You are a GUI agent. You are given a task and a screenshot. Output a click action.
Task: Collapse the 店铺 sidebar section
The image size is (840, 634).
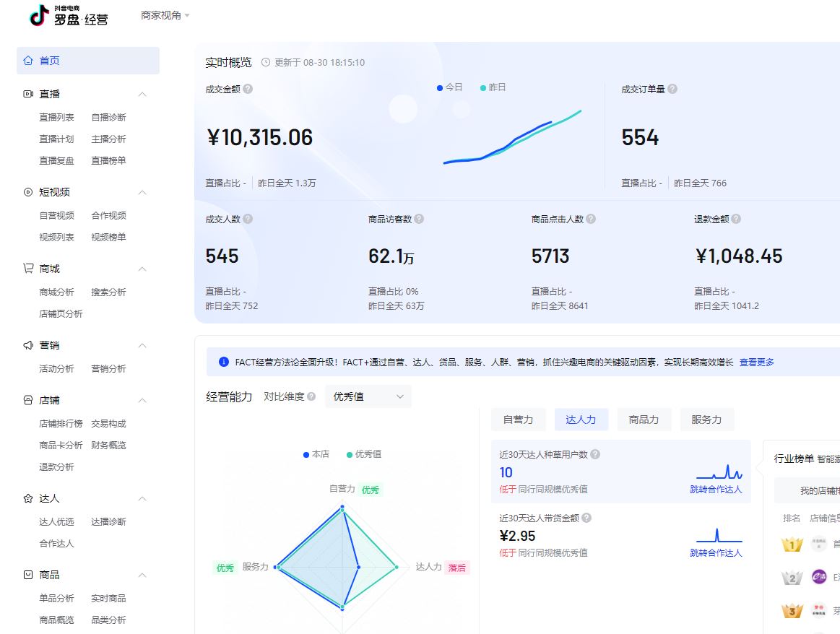[142, 401]
